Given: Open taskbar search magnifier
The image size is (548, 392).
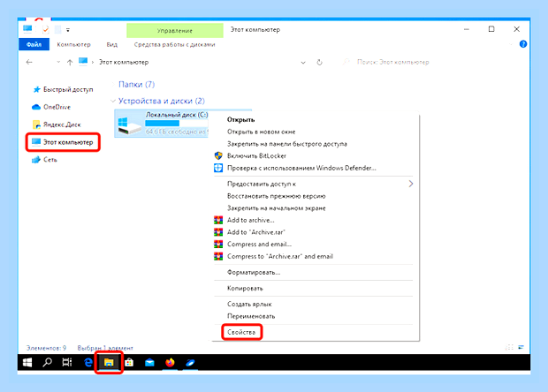Looking at the screenshot, I should (47, 363).
